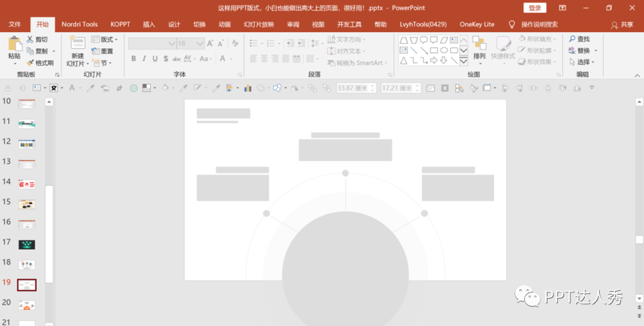This screenshot has height=326, width=644.
Task: Switch to the KOPPT tab
Action: tap(120, 24)
